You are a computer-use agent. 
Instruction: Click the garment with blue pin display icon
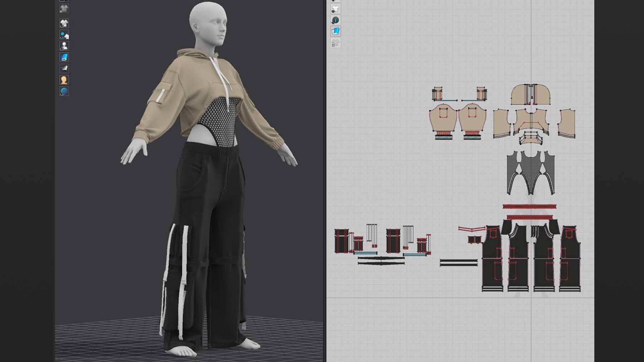click(x=64, y=35)
